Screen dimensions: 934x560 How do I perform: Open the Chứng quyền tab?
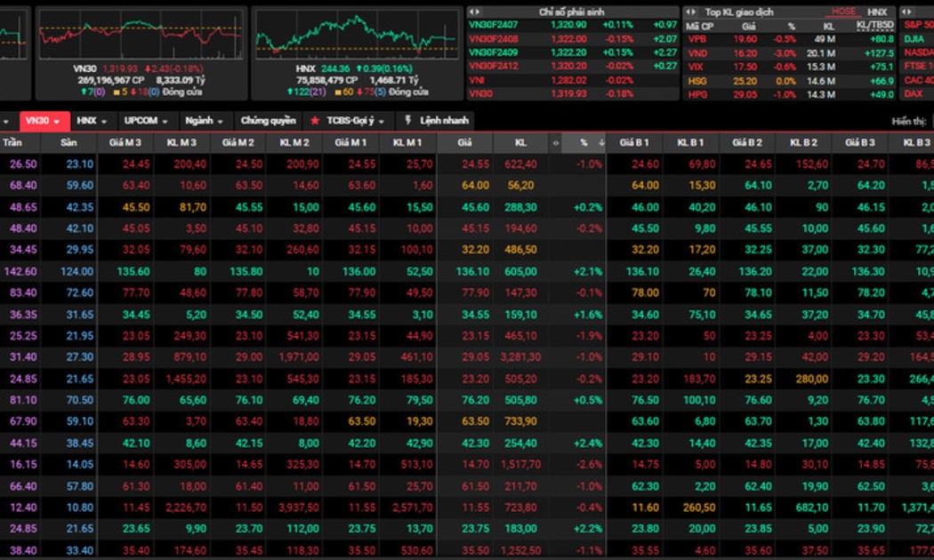click(x=268, y=121)
